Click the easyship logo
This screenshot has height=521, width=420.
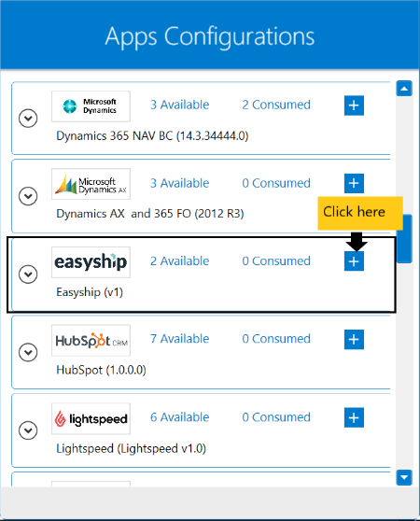(x=91, y=262)
